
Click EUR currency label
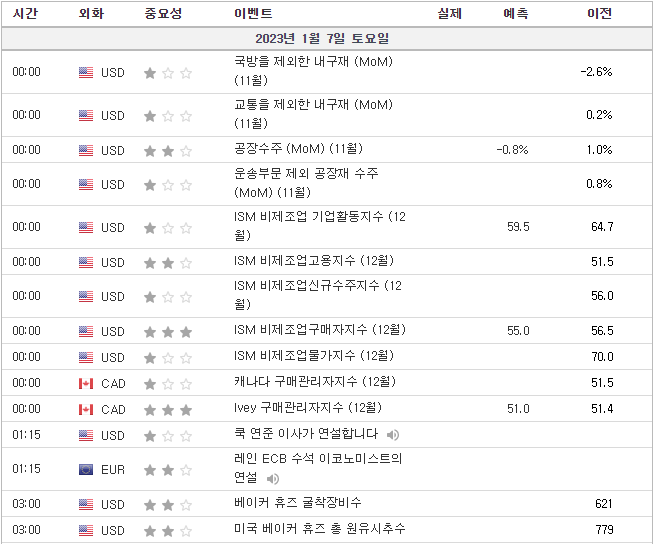tap(113, 470)
